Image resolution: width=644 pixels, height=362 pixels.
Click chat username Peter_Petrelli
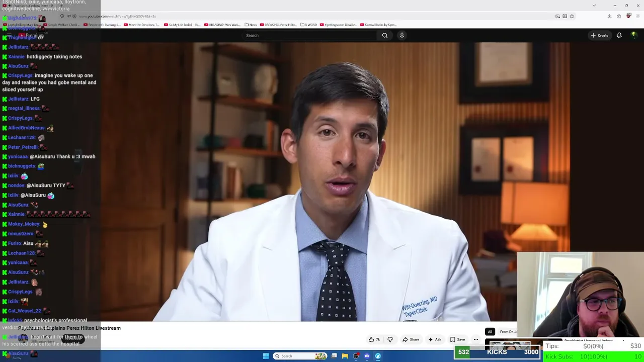pyautogui.click(x=23, y=147)
